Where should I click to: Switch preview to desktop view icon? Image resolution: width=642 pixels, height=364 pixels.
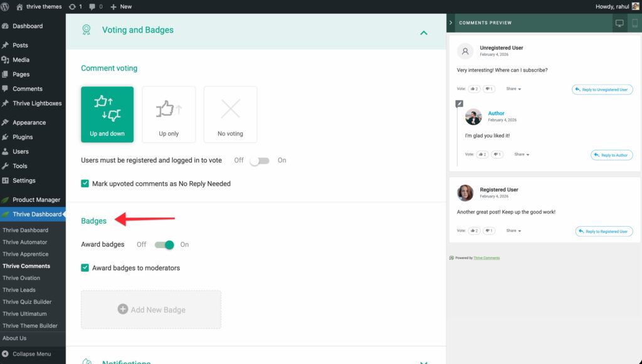619,23
